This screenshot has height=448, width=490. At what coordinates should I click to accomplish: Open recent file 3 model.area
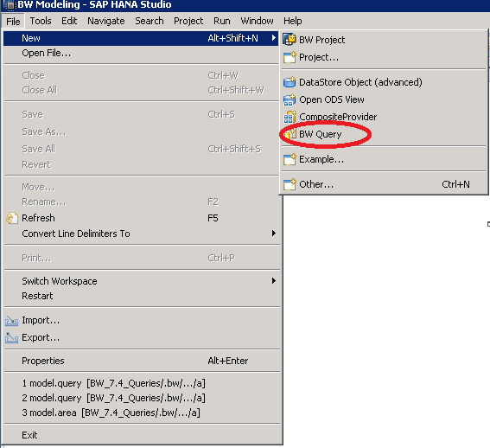click(x=111, y=413)
